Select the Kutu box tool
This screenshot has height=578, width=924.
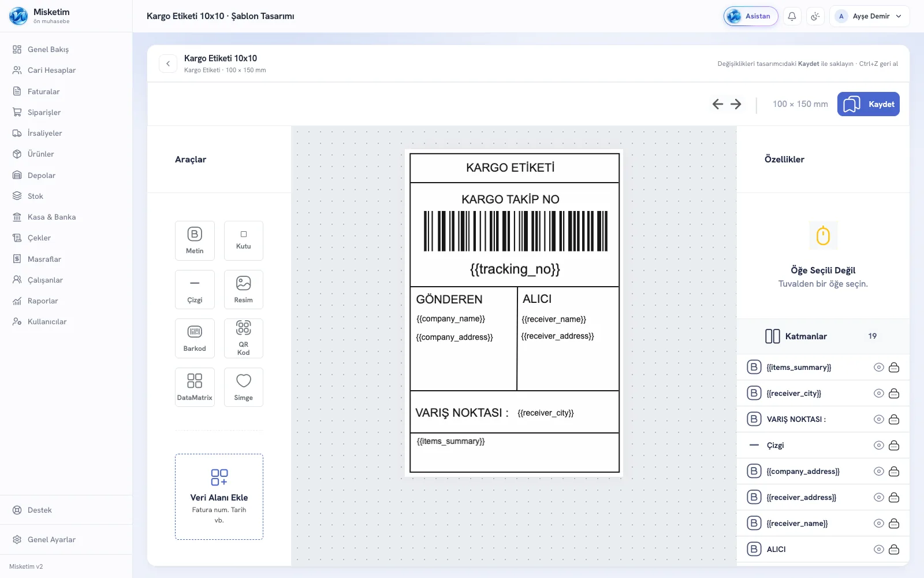243,240
